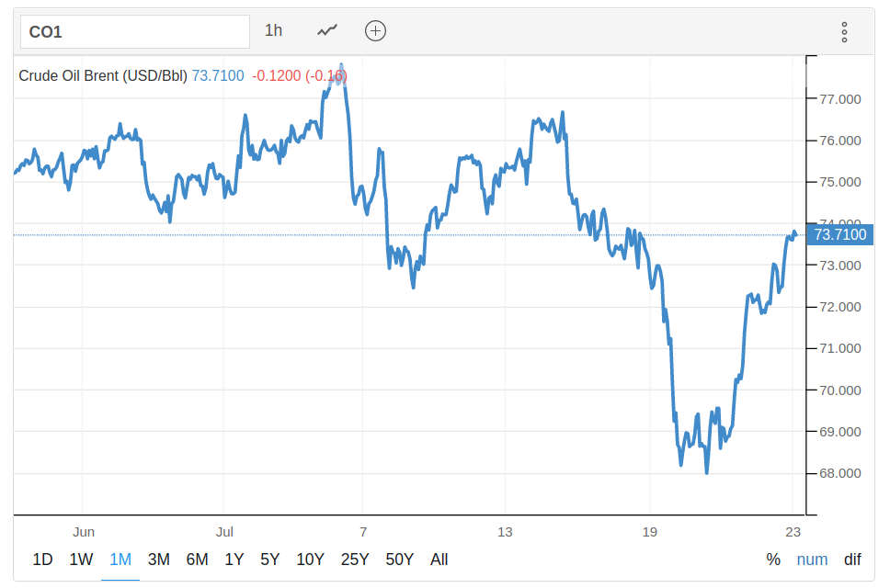Switch to the 6M time range

coord(197,560)
